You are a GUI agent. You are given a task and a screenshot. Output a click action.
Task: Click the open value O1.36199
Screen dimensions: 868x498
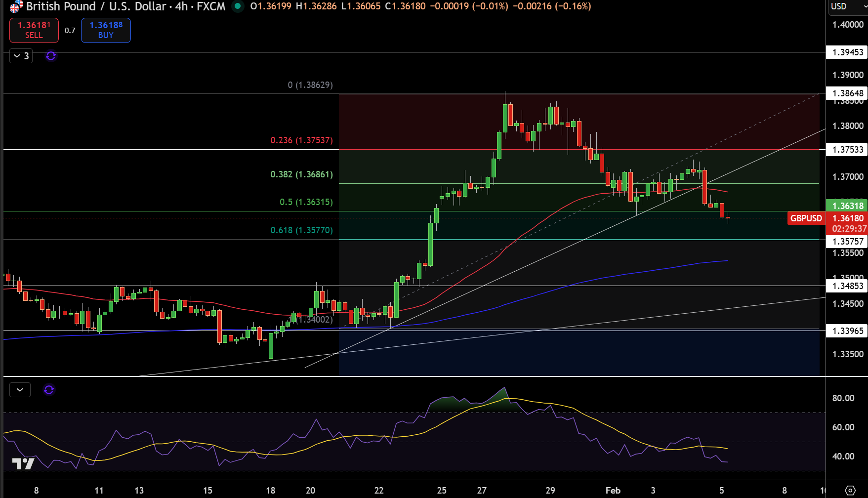click(x=271, y=6)
